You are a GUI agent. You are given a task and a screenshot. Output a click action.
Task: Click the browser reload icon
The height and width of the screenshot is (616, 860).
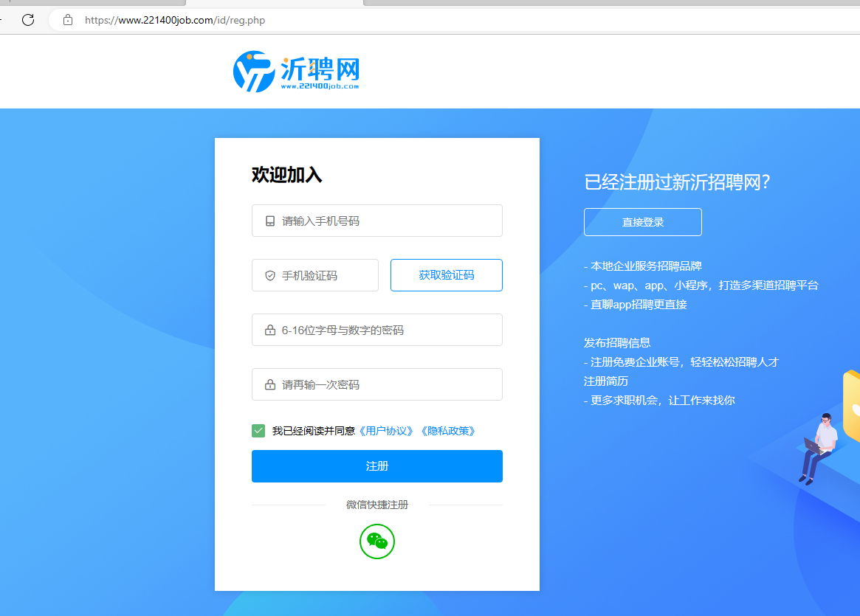tap(28, 20)
